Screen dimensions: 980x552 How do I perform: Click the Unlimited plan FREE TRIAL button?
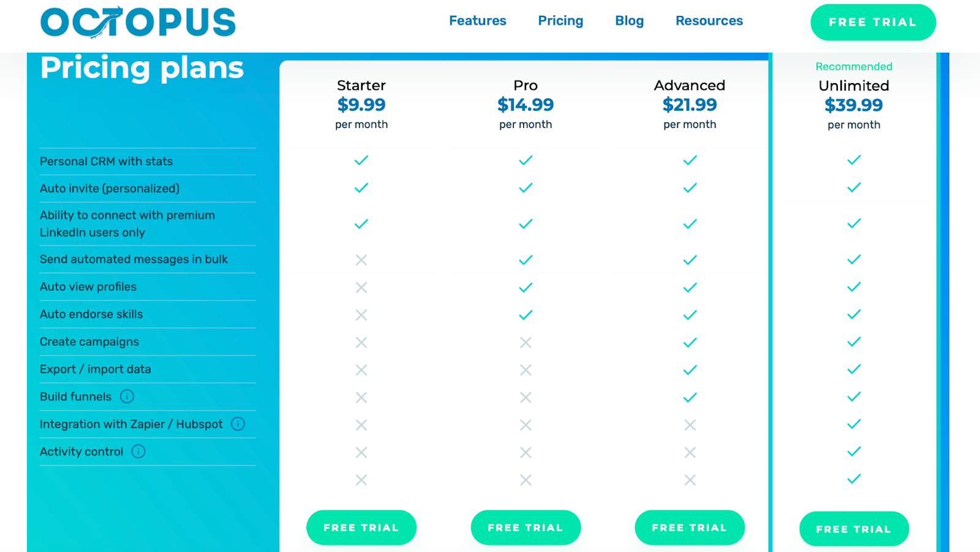(854, 528)
